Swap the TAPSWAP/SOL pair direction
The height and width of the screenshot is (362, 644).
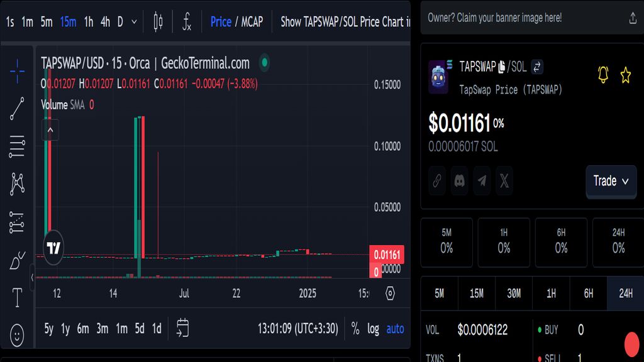tap(537, 67)
